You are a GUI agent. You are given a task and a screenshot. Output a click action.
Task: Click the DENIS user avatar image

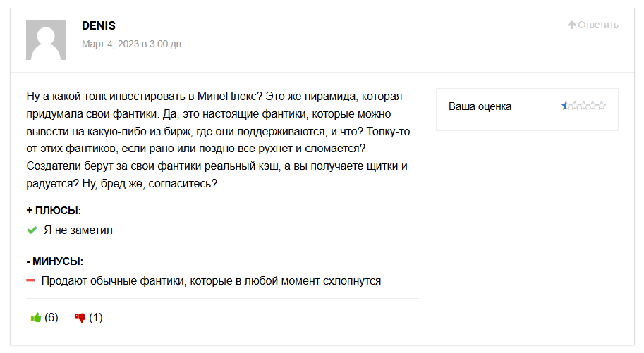pos(46,40)
